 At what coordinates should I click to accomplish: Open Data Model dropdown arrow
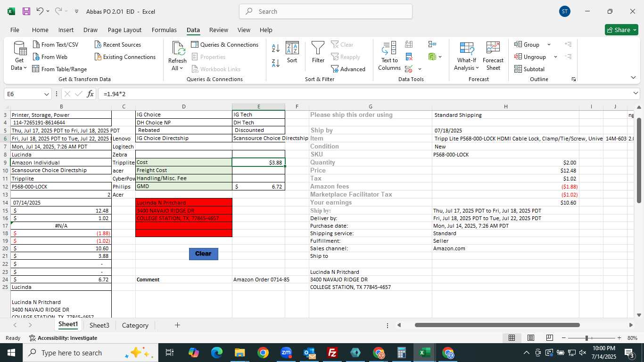tap(440, 57)
